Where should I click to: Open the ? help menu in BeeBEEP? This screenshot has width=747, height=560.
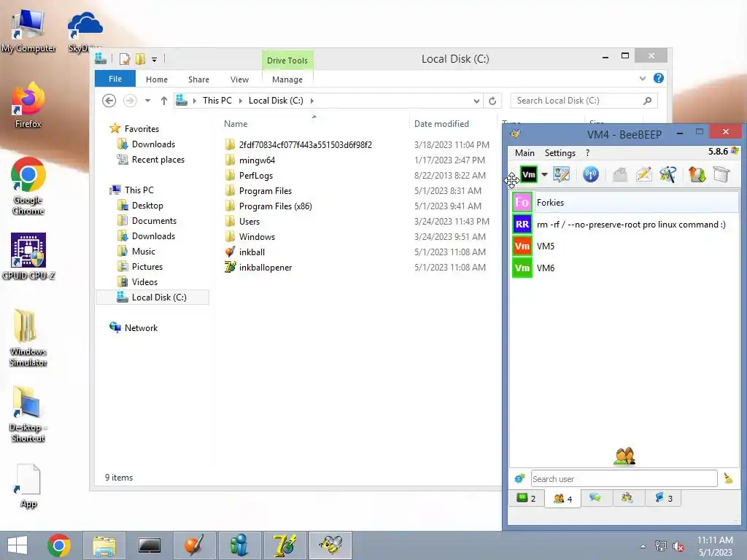coord(587,153)
